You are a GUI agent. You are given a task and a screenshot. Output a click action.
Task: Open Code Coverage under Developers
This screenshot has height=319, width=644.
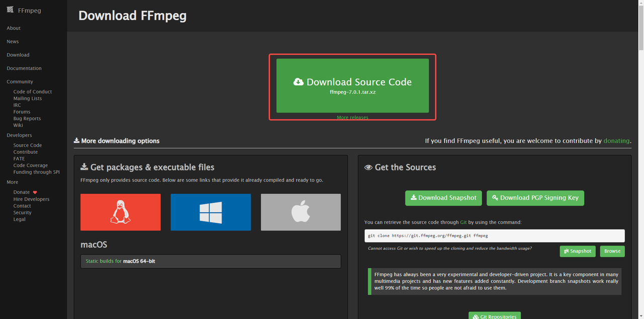[31, 165]
